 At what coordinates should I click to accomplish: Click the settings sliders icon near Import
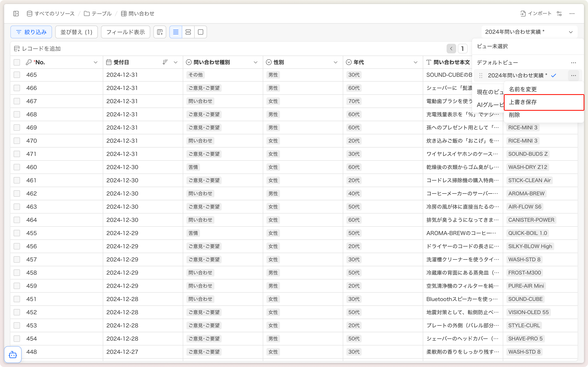point(559,14)
